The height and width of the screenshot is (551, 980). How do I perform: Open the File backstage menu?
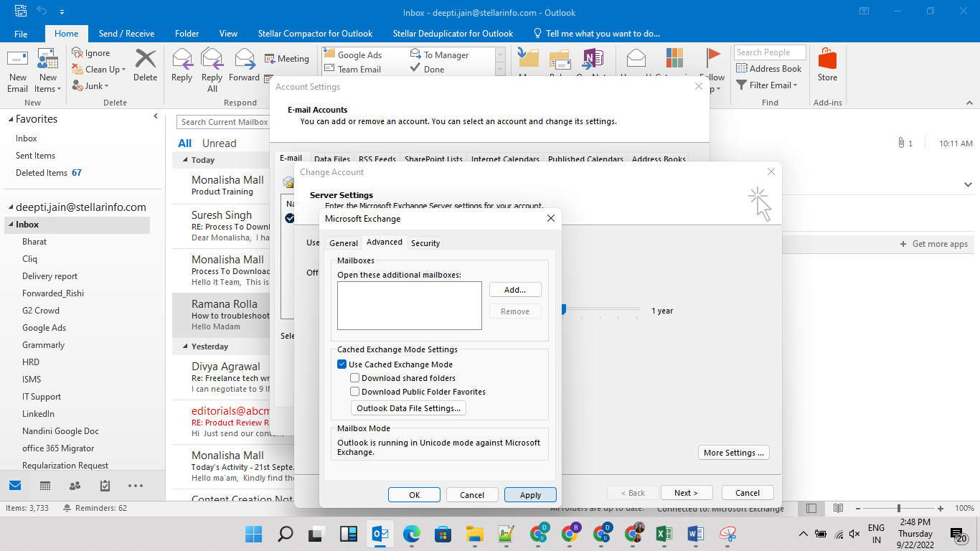21,34
